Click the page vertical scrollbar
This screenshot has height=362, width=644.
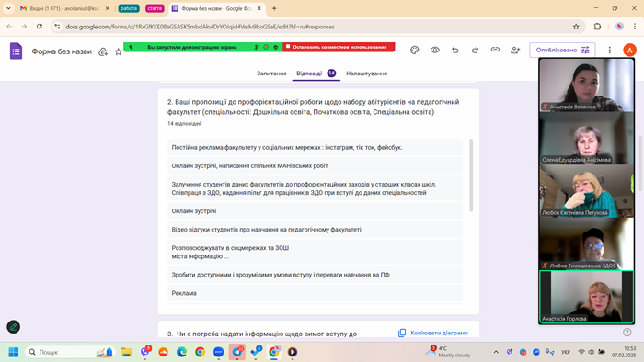click(640, 164)
